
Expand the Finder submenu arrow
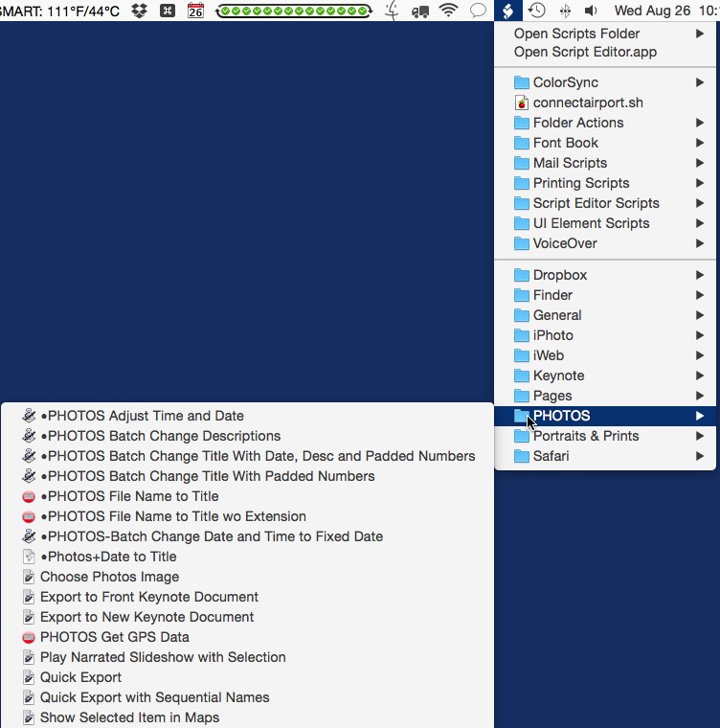(x=700, y=295)
